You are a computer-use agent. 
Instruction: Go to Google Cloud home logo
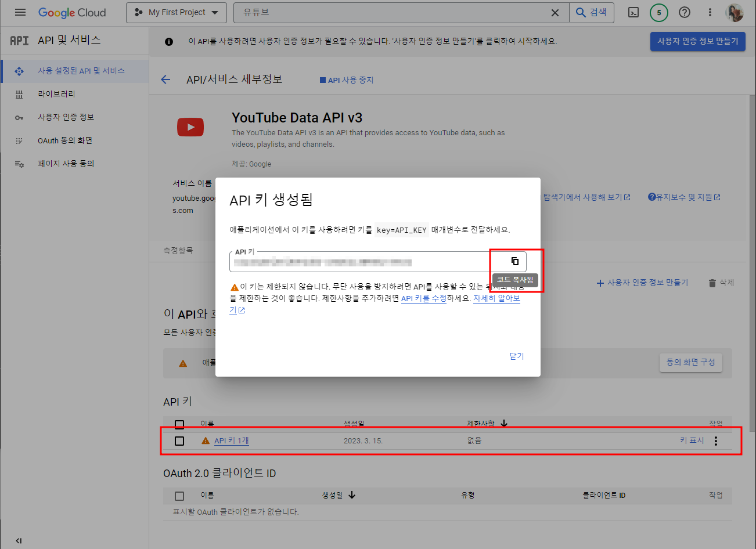[72, 12]
